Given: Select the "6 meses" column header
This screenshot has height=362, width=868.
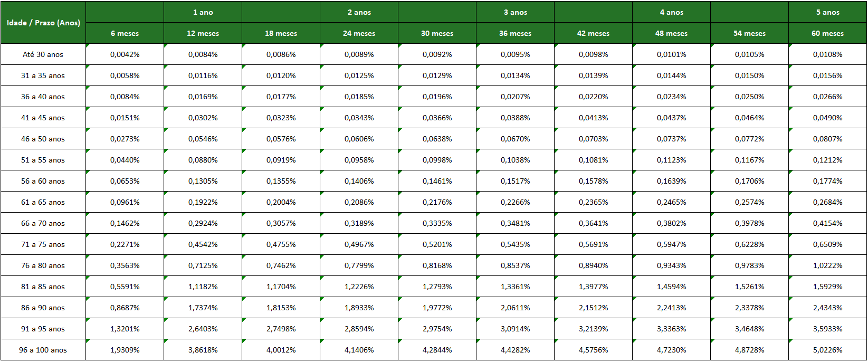Looking at the screenshot, I should pyautogui.click(x=125, y=33).
